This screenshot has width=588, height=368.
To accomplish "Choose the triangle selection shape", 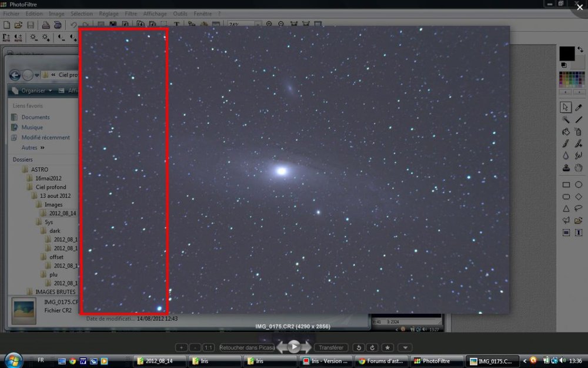I will point(566,209).
